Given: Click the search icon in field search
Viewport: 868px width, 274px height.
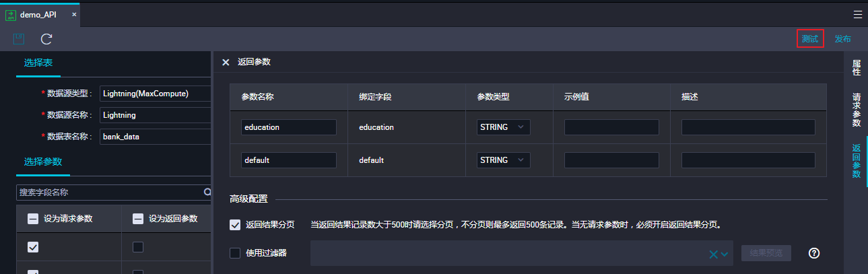Looking at the screenshot, I should (207, 193).
